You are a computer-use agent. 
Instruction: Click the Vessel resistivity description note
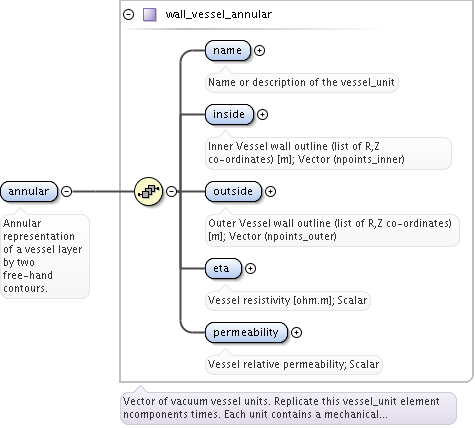288,300
